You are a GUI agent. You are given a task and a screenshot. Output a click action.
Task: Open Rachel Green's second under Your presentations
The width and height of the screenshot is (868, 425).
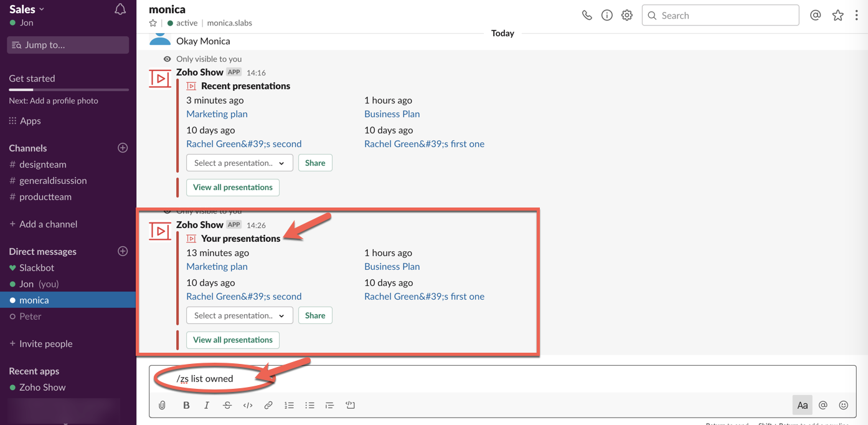[x=244, y=297]
